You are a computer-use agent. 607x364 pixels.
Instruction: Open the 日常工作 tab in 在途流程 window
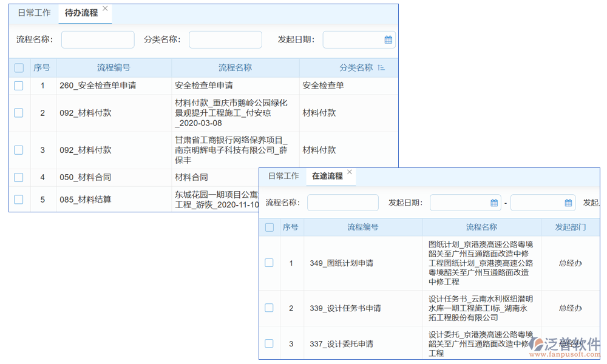[x=285, y=176]
